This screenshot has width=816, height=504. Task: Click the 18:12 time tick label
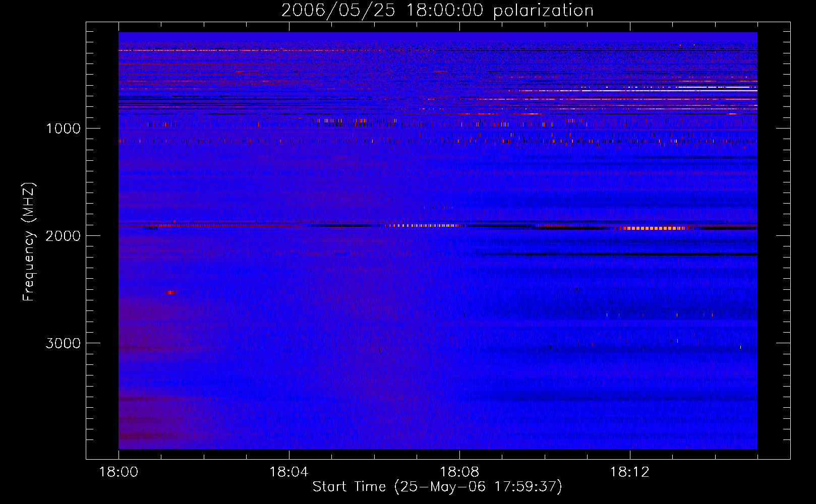[630, 472]
